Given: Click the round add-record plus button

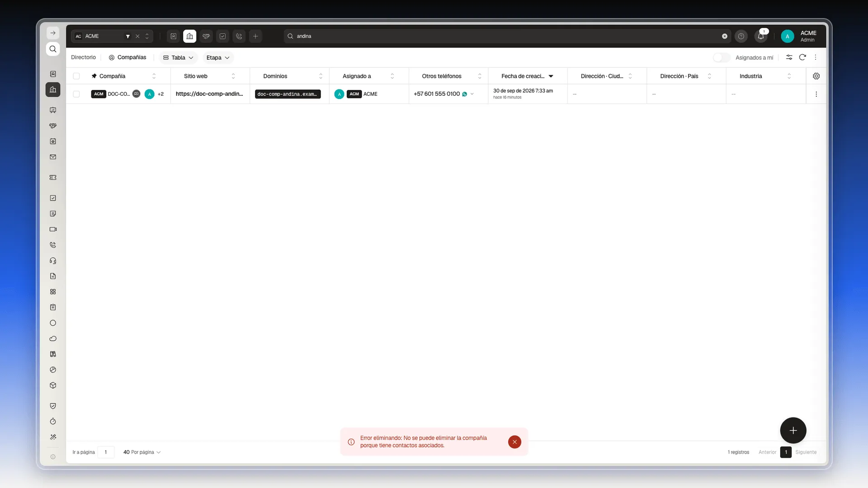Looking at the screenshot, I should click(x=793, y=431).
